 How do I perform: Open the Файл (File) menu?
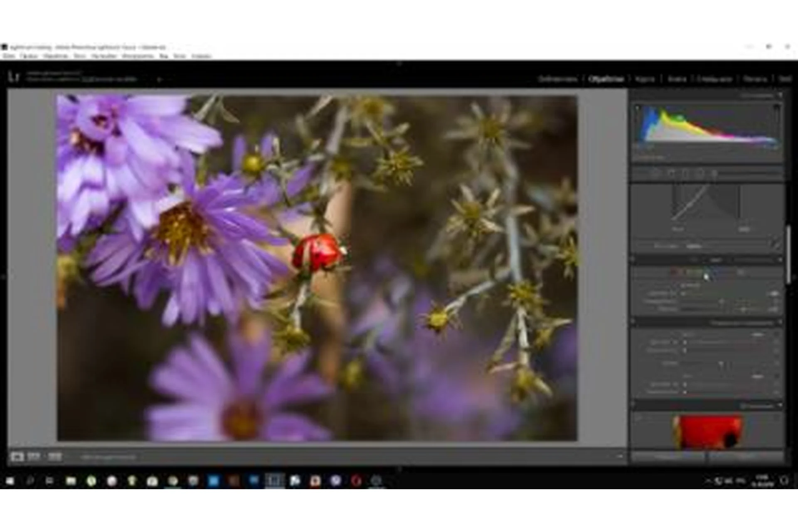tap(8, 56)
